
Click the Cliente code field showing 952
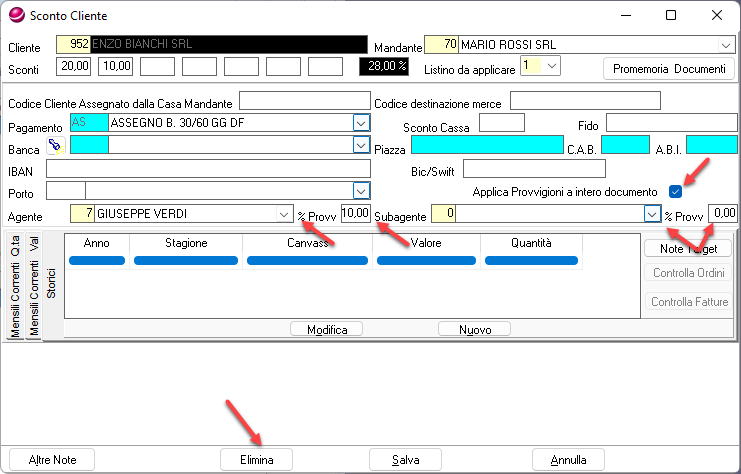pyautogui.click(x=73, y=44)
